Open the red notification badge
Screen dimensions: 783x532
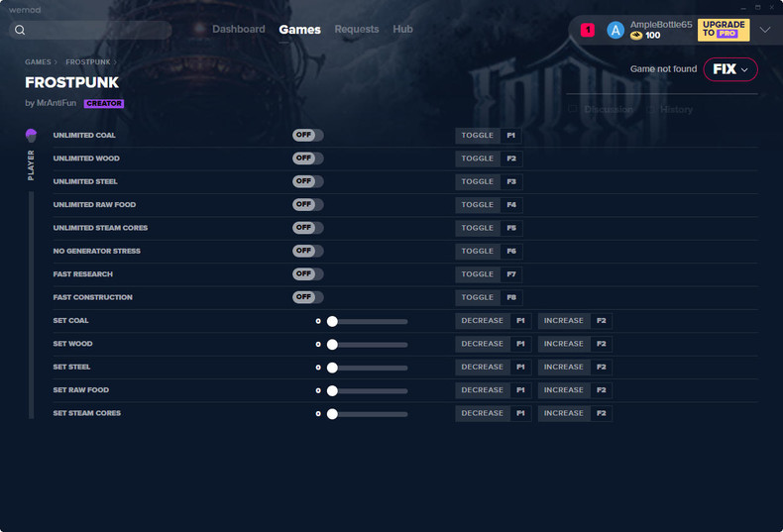click(x=588, y=30)
